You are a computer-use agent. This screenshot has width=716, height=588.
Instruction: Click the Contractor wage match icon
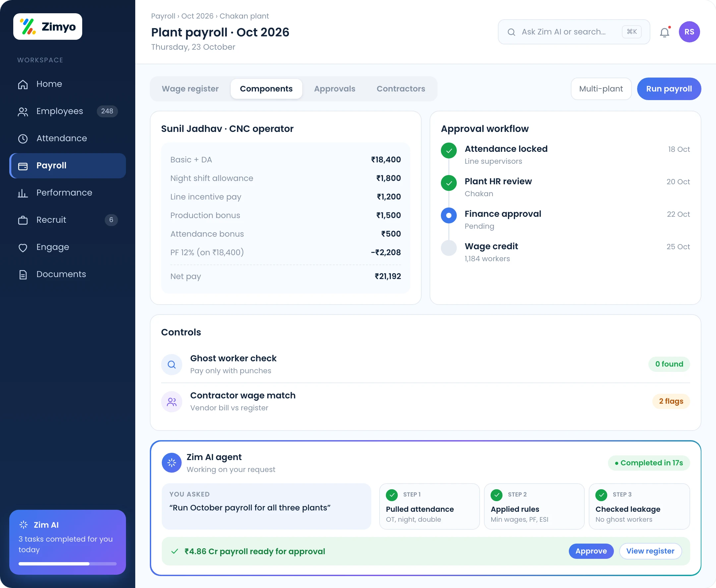(172, 402)
